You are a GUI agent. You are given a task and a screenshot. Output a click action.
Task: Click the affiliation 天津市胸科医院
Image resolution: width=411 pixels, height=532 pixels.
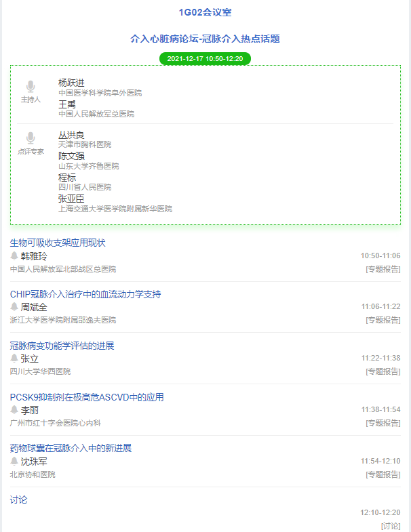click(x=85, y=144)
